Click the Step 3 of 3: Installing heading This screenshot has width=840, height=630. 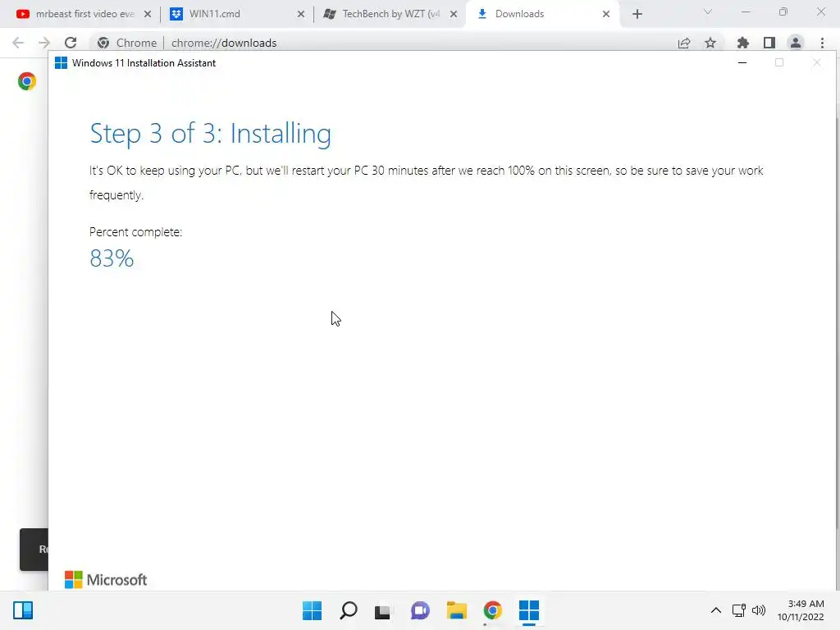click(x=210, y=134)
